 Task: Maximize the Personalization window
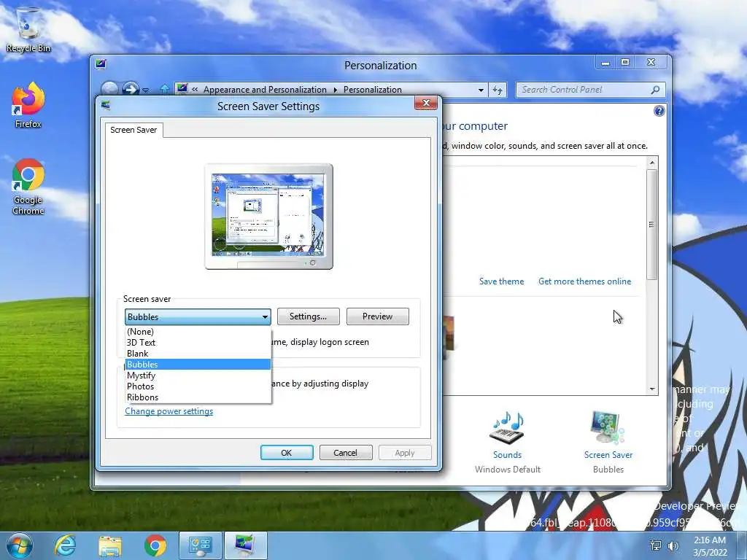tap(625, 63)
